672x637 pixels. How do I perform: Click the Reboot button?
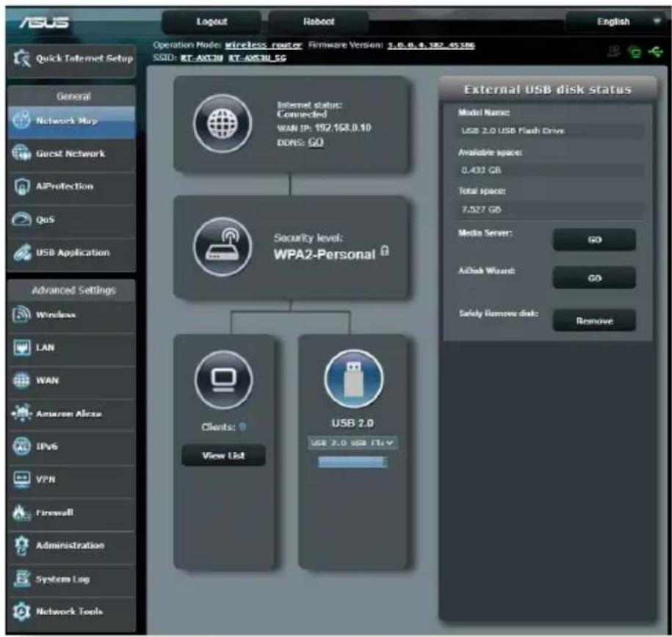click(x=319, y=22)
